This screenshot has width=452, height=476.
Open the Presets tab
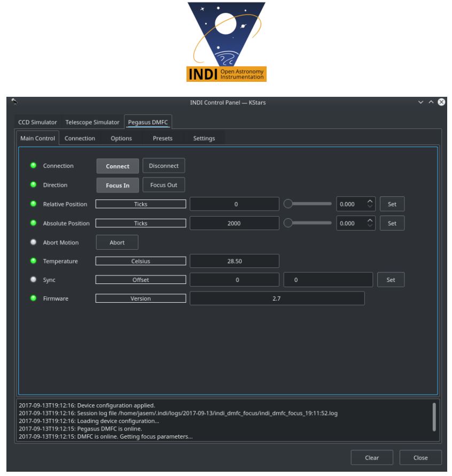pyautogui.click(x=162, y=139)
